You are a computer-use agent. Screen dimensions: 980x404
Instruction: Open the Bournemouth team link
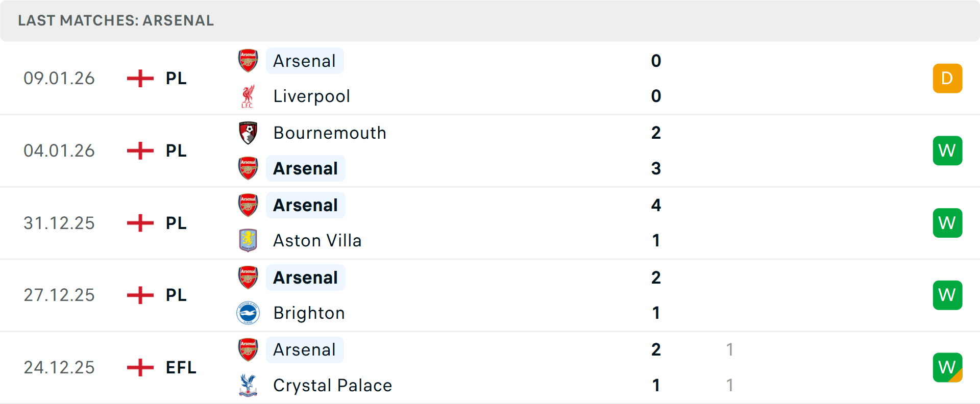330,133
